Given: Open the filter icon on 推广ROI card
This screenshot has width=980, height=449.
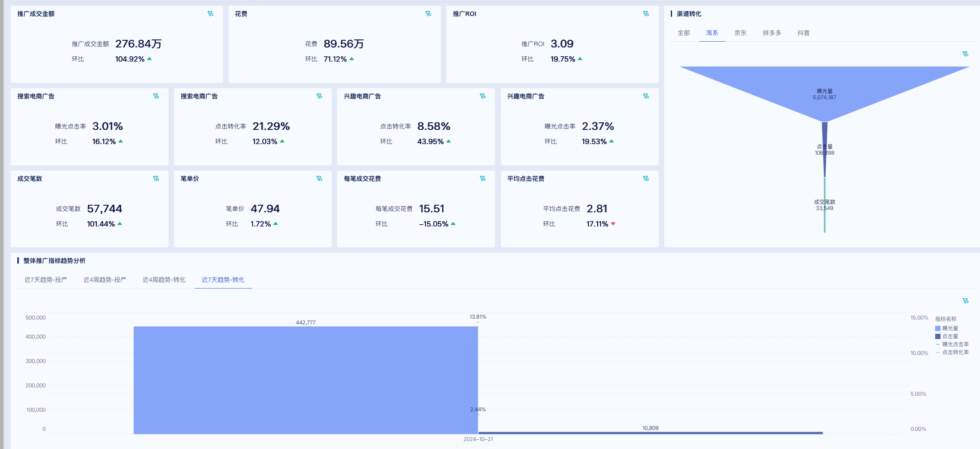Looking at the screenshot, I should tap(647, 14).
